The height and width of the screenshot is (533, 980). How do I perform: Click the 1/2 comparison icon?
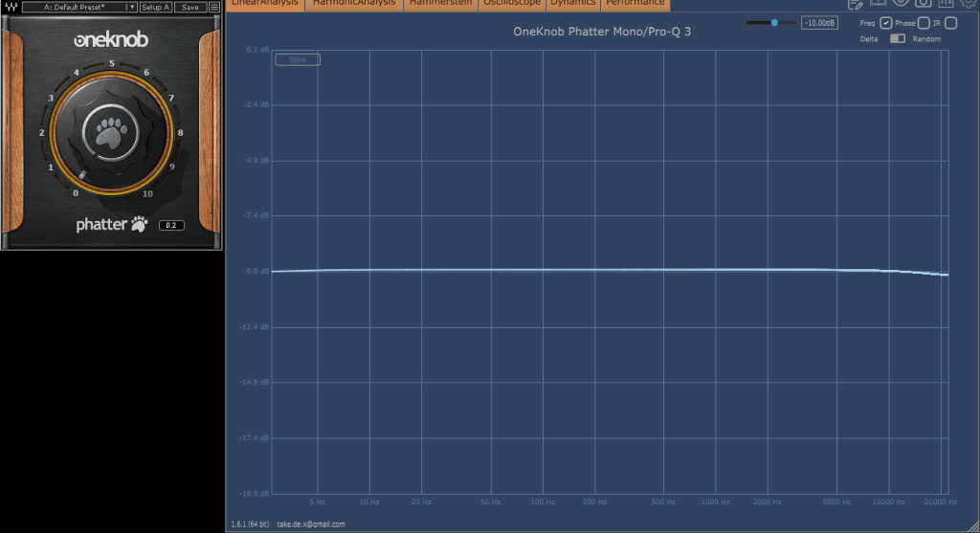[x=946, y=3]
